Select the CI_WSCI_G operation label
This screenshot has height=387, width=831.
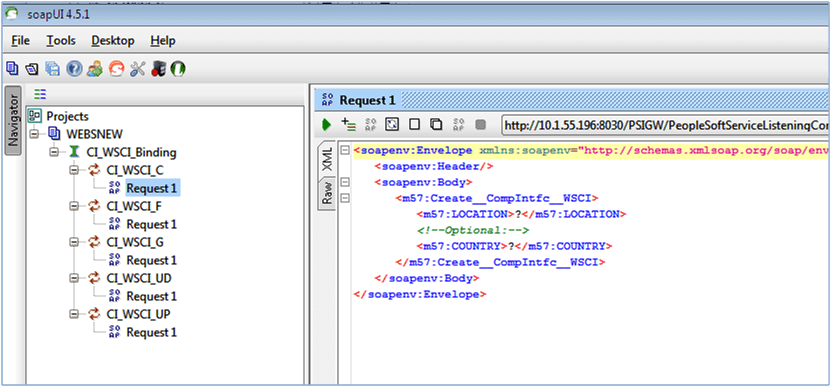pos(135,242)
